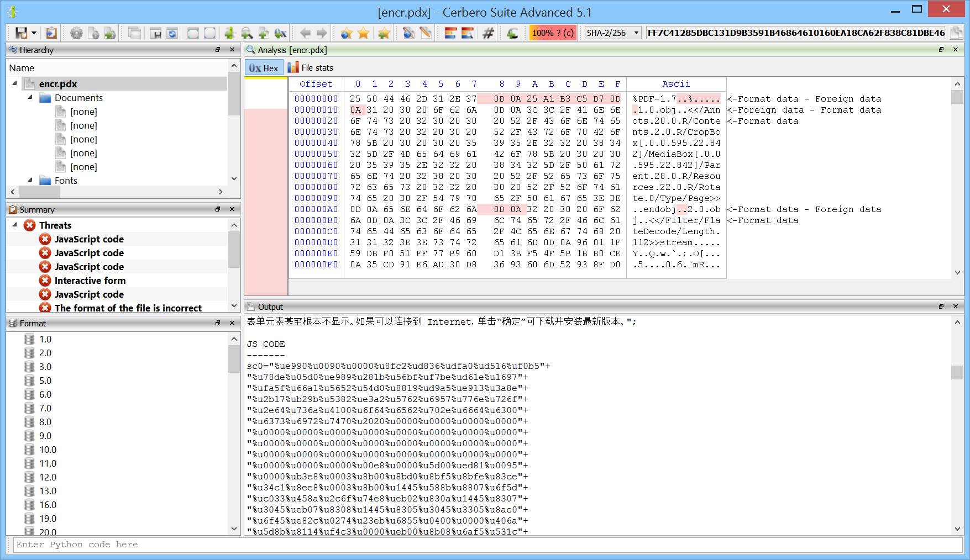Close the Output panel
970x560 pixels.
(x=956, y=307)
